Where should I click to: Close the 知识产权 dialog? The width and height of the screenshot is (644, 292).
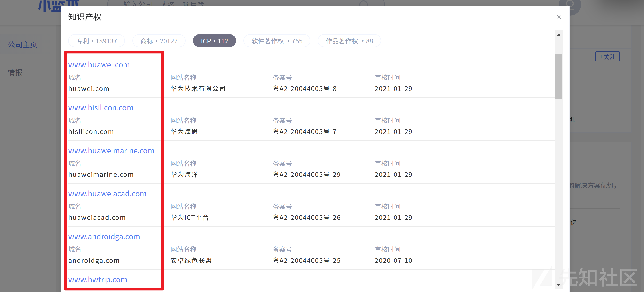pos(559,17)
